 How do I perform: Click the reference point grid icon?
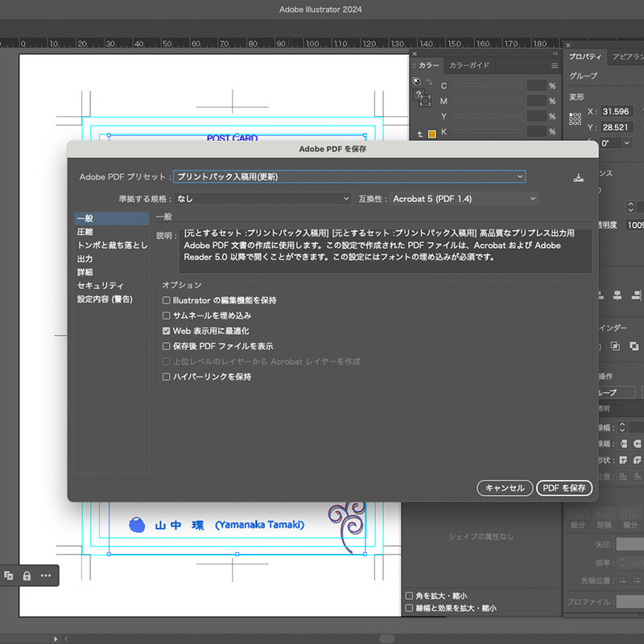click(575, 119)
